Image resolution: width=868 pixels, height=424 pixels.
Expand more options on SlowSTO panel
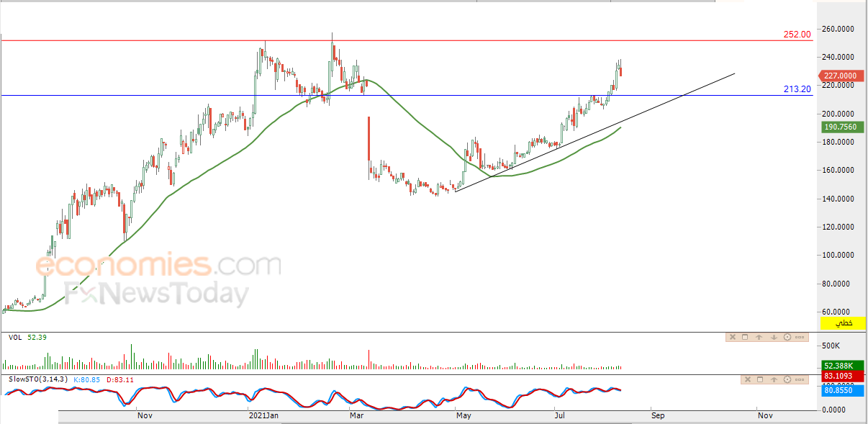[x=800, y=379]
